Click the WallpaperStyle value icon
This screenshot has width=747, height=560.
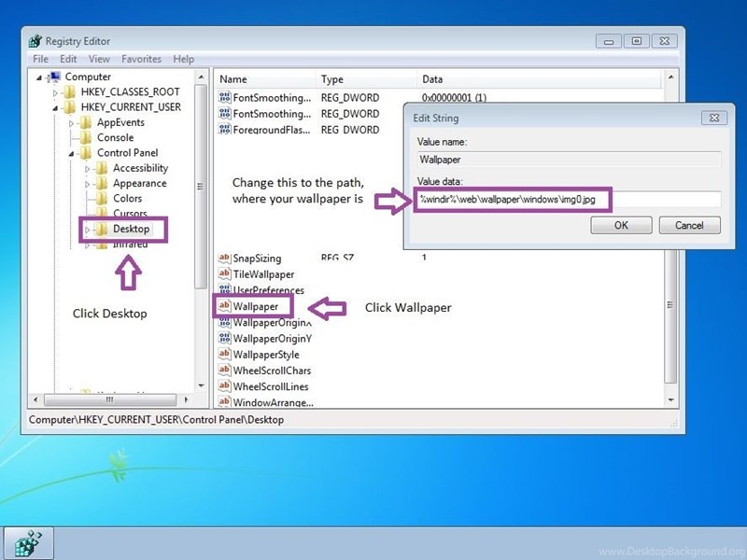click(224, 355)
